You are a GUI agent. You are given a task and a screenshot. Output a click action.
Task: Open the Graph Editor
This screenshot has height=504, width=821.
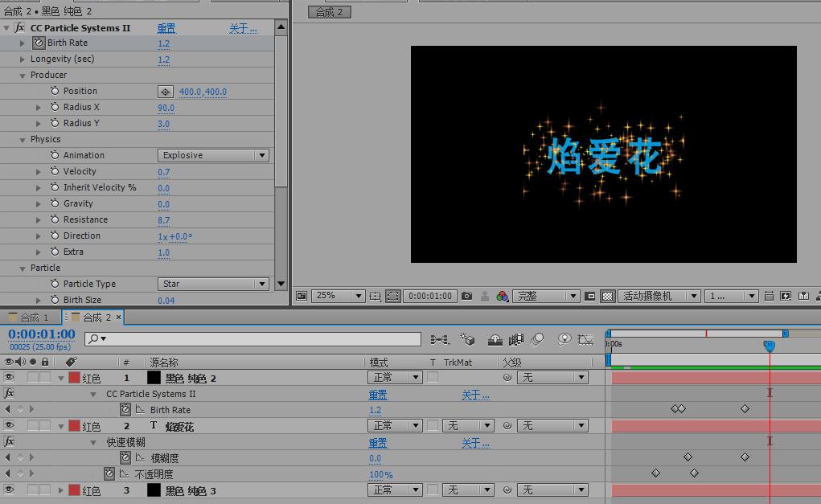[x=585, y=339]
